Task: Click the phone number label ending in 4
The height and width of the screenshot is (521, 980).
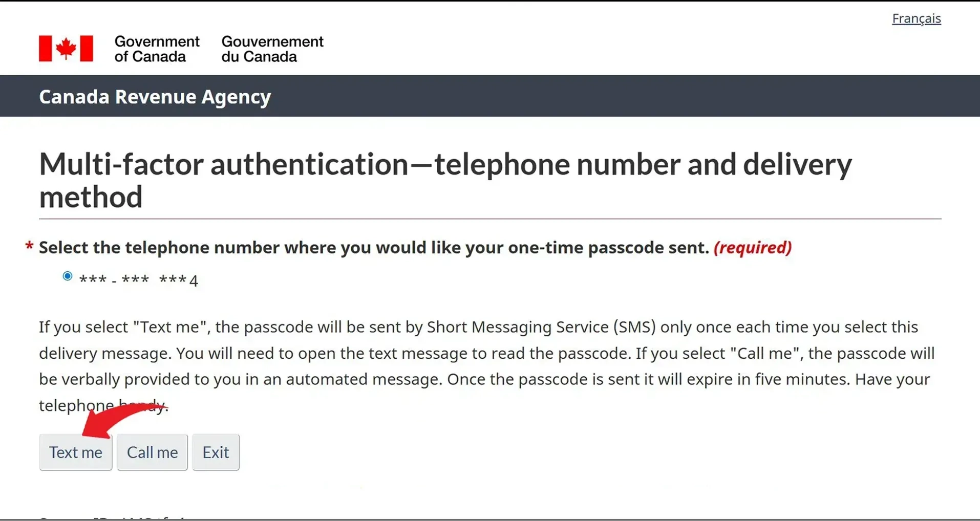Action: point(138,280)
